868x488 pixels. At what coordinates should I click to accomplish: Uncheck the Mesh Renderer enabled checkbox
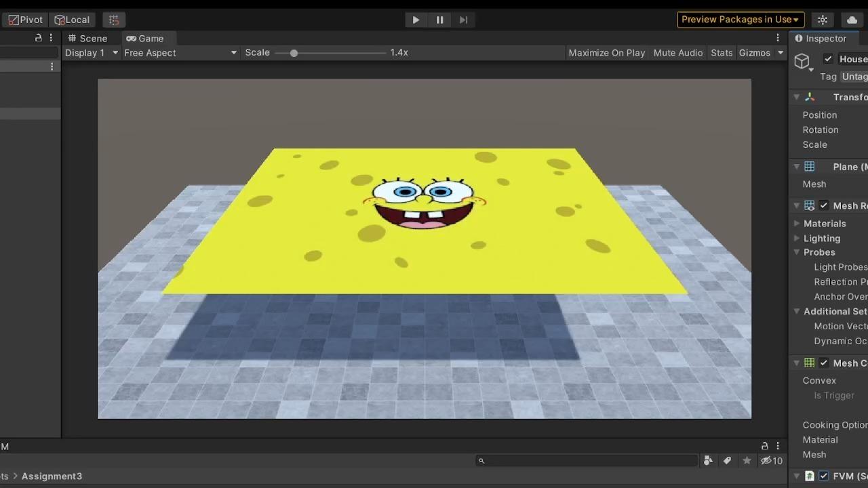point(823,205)
